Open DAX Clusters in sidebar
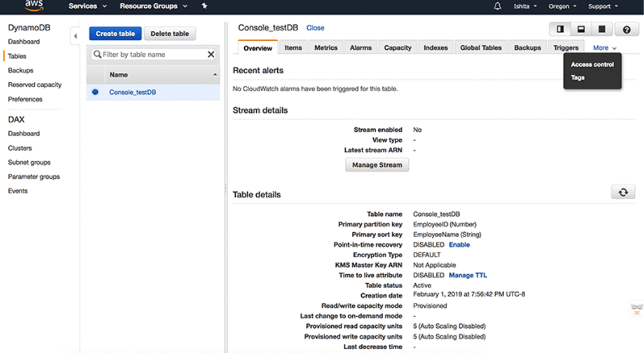This screenshot has height=362, width=644. 20,148
